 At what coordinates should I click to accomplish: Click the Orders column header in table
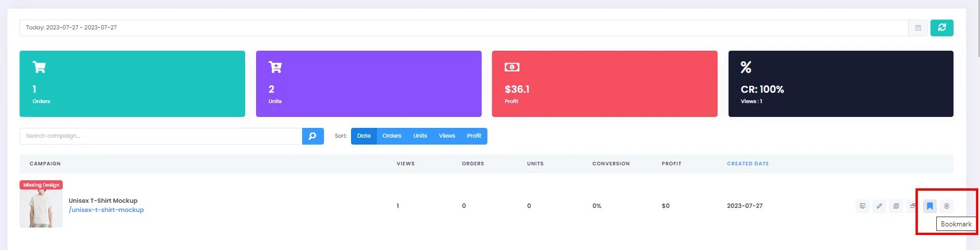[x=473, y=164]
